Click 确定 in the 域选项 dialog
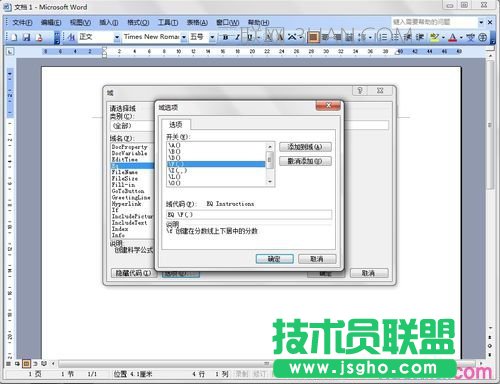The image size is (500, 384). [x=274, y=259]
